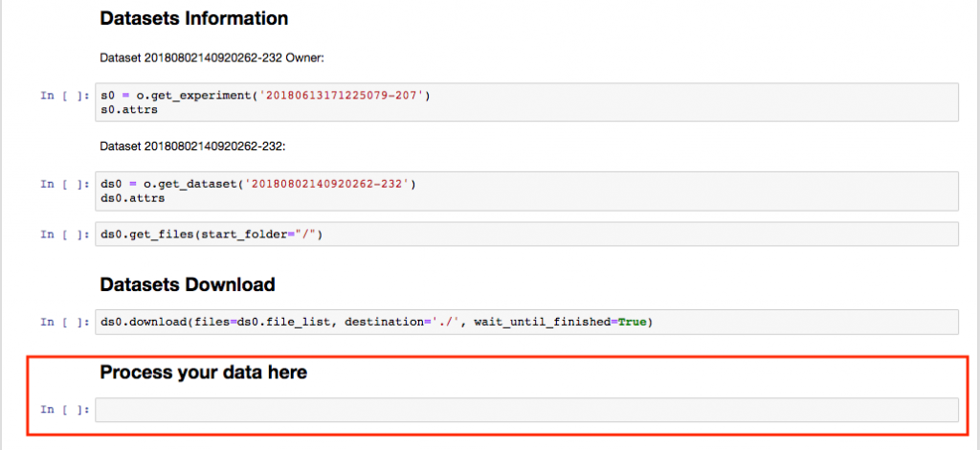980x450 pixels.
Task: Click the In [ ] prompt beside download cell
Action: [x=65, y=323]
